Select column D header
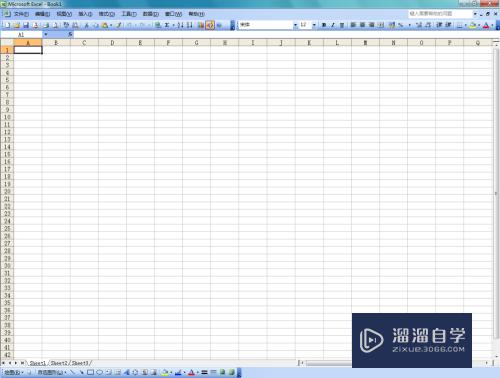 click(112, 43)
